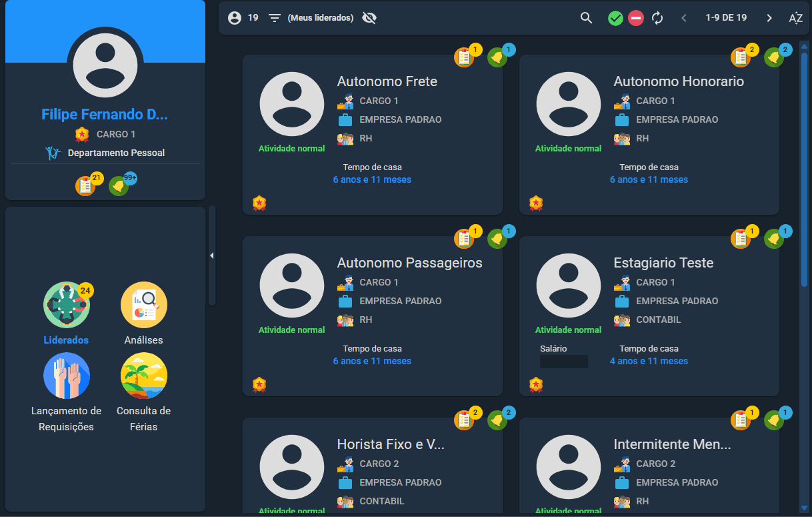Click CONTABIL department on Estagiario Teste card
This screenshot has width=812, height=517.
(x=659, y=320)
